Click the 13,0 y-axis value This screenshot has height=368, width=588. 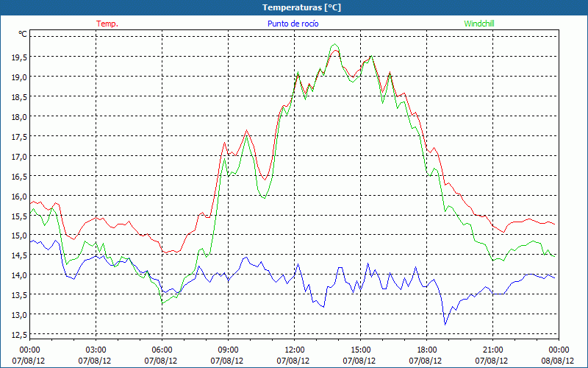click(x=19, y=316)
